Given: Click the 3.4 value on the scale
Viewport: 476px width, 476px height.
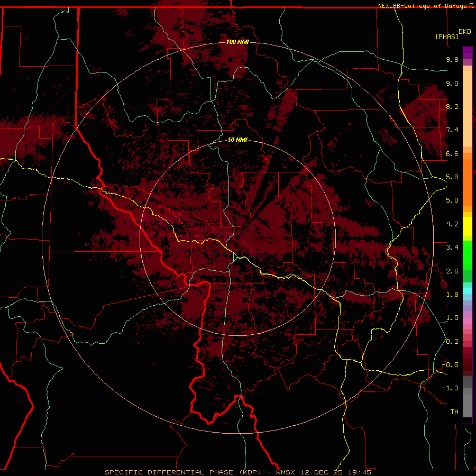Looking at the screenshot, I should tap(452, 248).
